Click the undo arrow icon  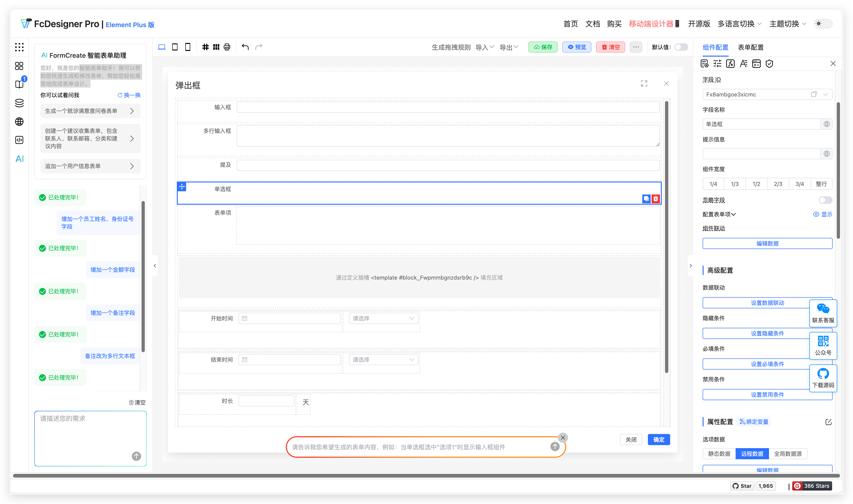tap(245, 47)
